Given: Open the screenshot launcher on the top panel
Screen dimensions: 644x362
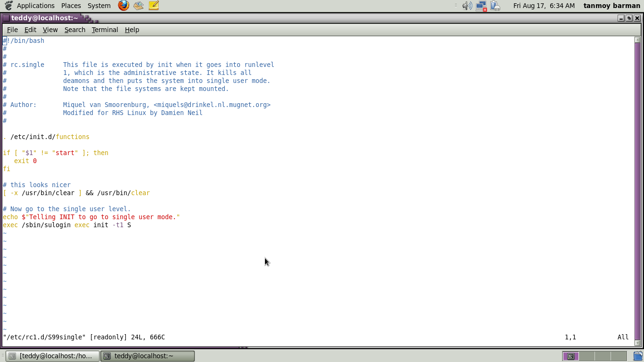Looking at the screenshot, I should tap(138, 5).
